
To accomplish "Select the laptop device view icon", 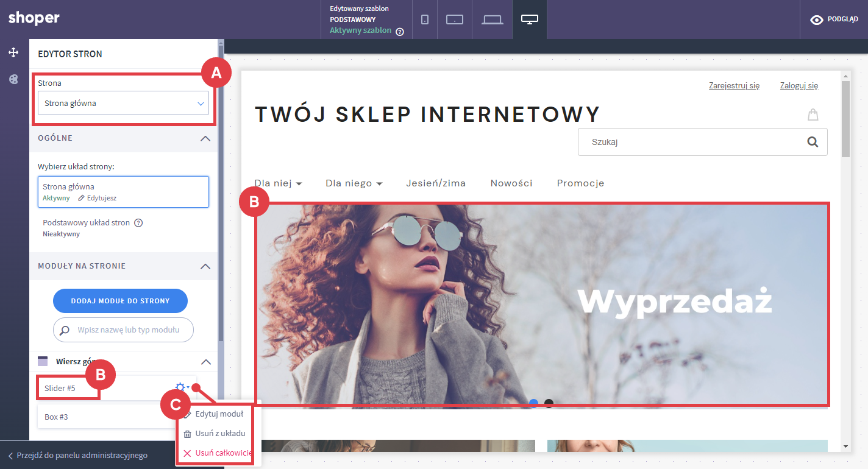I will pyautogui.click(x=492, y=19).
